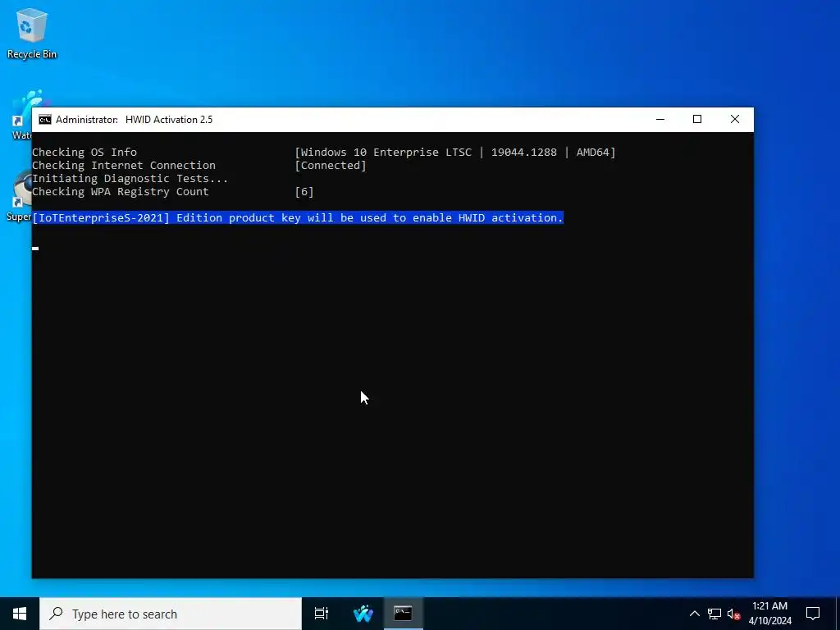
Task: Click the command prompt icon in title bar
Action: pos(45,120)
